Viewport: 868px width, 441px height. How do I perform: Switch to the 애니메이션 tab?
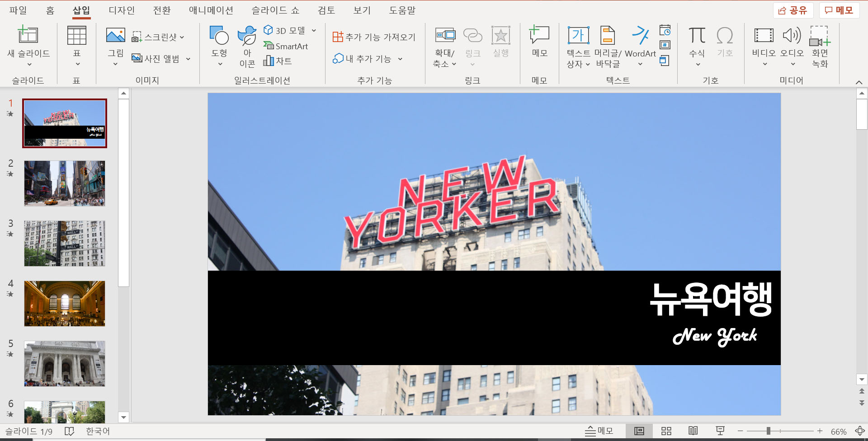211,10
